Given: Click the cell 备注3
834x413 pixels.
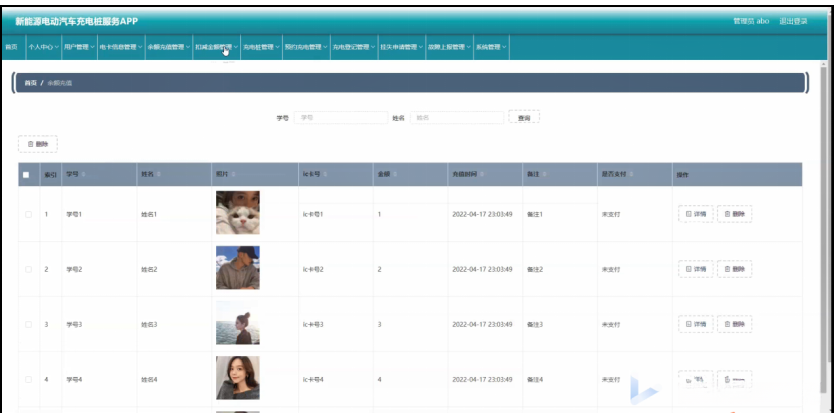Looking at the screenshot, I should (535, 324).
